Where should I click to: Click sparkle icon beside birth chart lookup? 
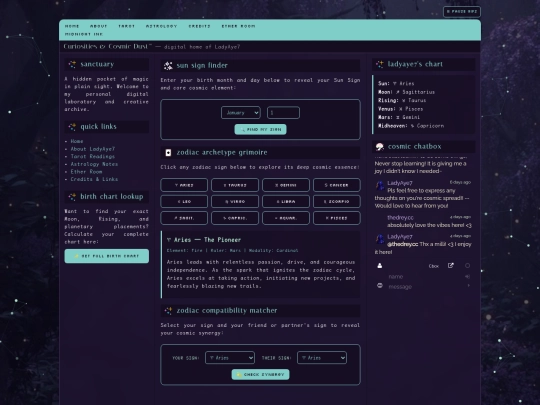[x=72, y=197]
